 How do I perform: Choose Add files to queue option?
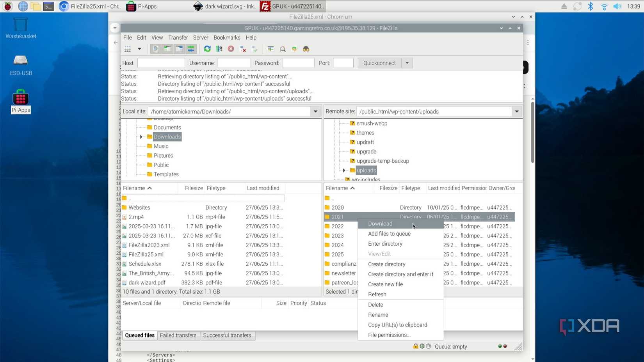click(x=400, y=234)
